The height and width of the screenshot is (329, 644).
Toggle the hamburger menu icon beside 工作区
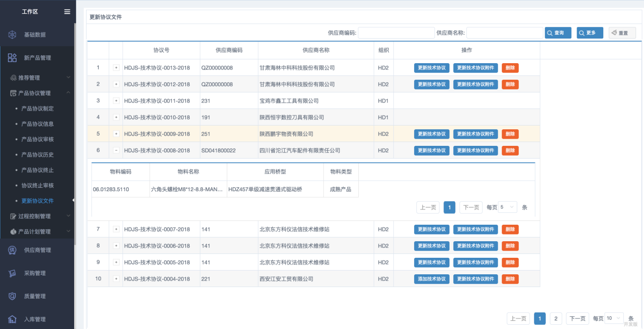(x=67, y=11)
